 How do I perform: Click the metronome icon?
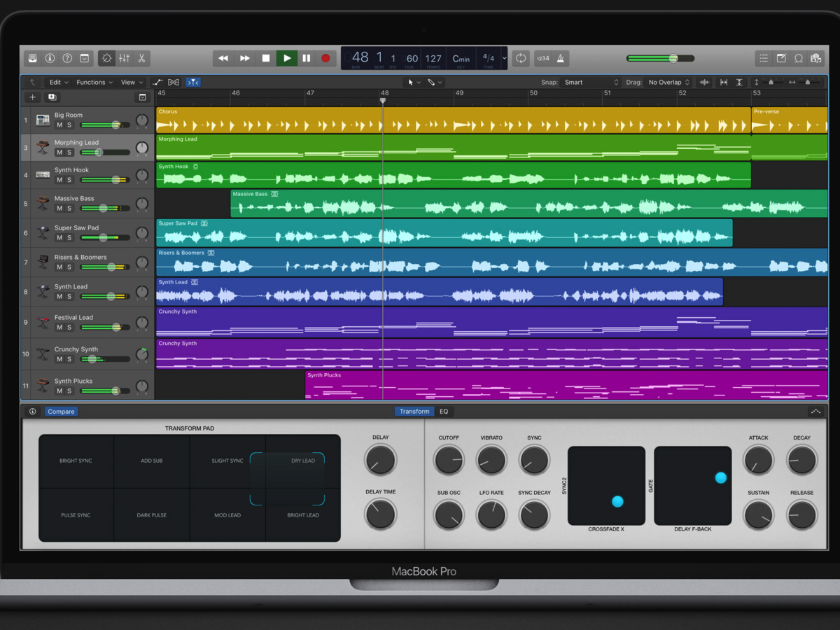(x=561, y=58)
